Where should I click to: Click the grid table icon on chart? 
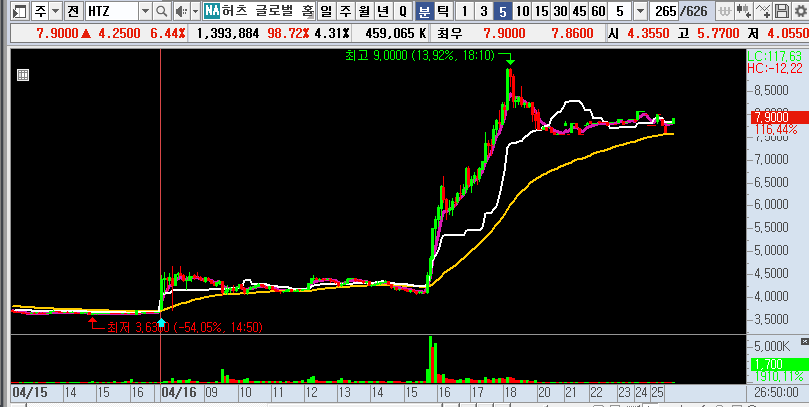23,75
